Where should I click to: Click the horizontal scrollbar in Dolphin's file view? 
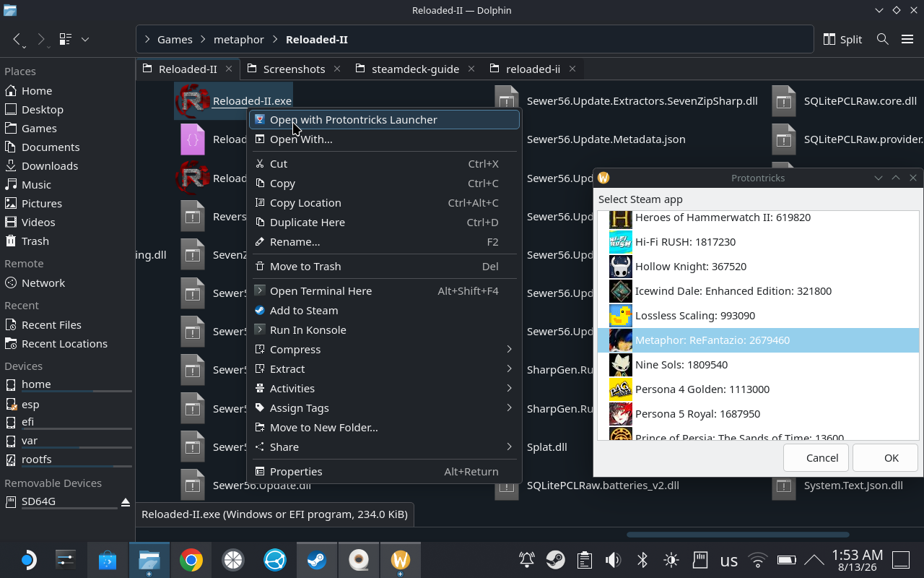[x=737, y=535]
